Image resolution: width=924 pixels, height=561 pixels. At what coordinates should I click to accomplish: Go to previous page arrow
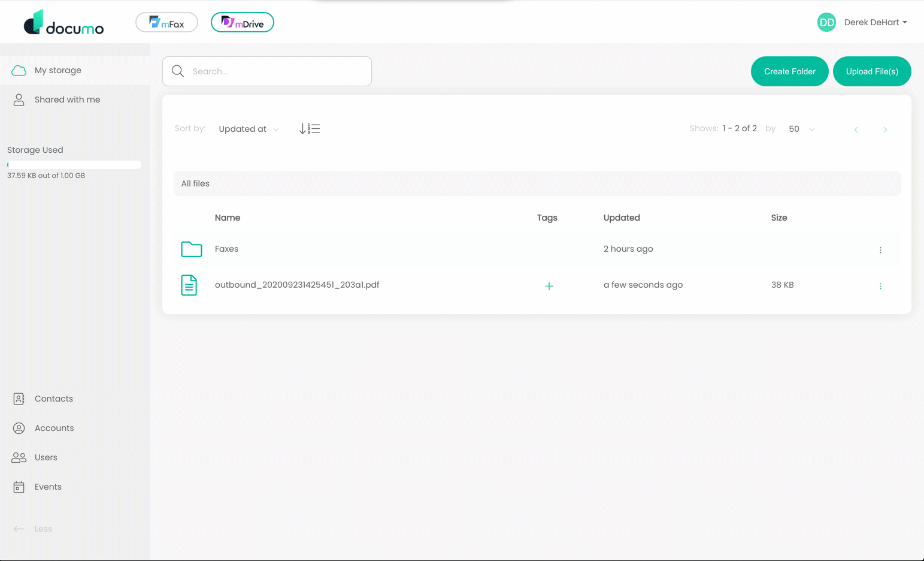point(856,129)
